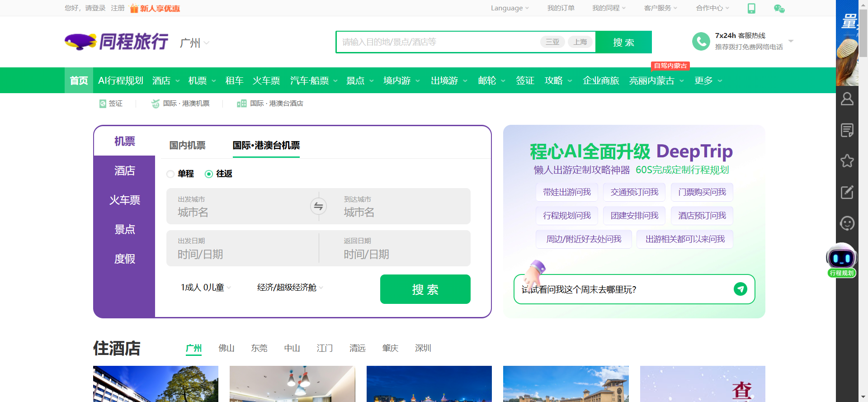Click the green customer hotline phone icon

click(701, 42)
